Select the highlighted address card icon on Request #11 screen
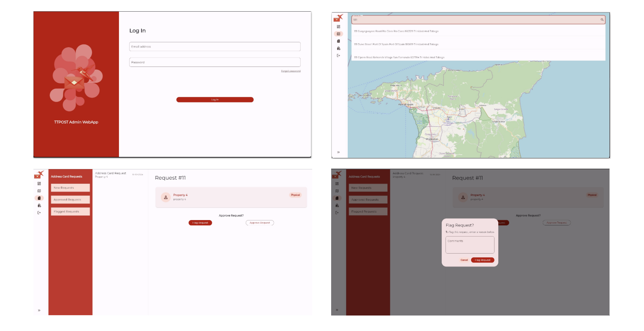The width and height of the screenshot is (644, 331). 39,198
